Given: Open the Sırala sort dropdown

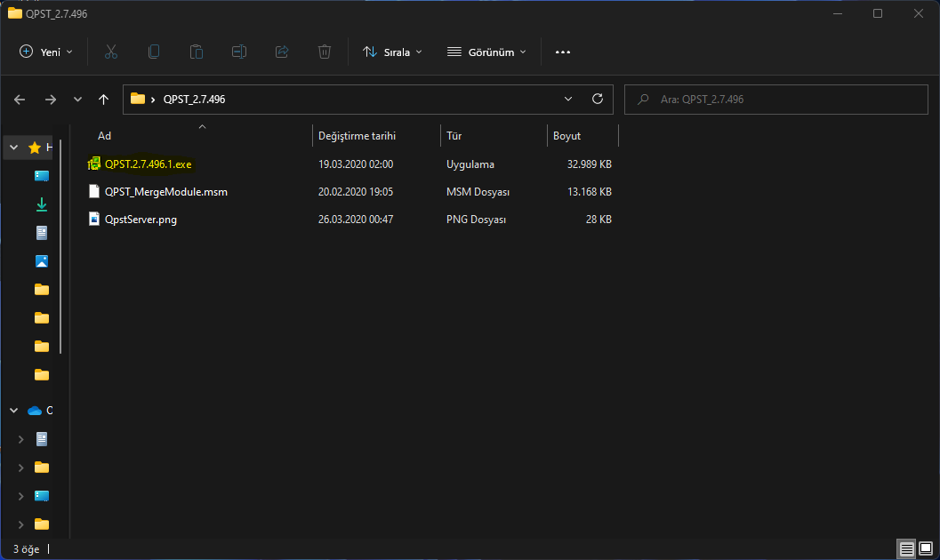Looking at the screenshot, I should [392, 52].
